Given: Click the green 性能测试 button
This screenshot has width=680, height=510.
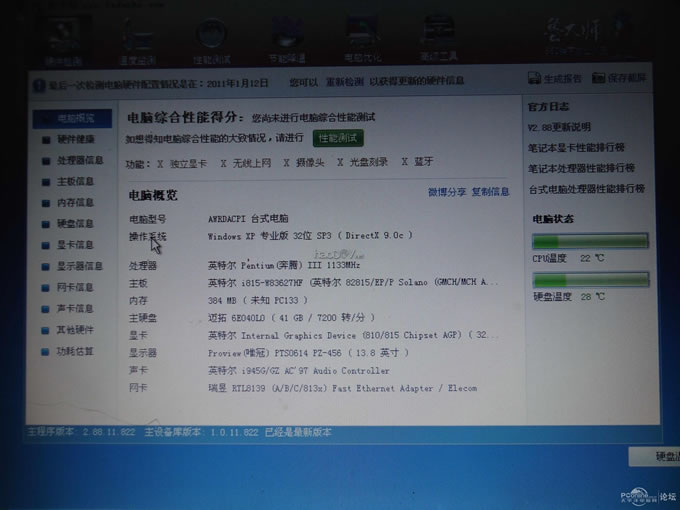Looking at the screenshot, I should pos(338,138).
